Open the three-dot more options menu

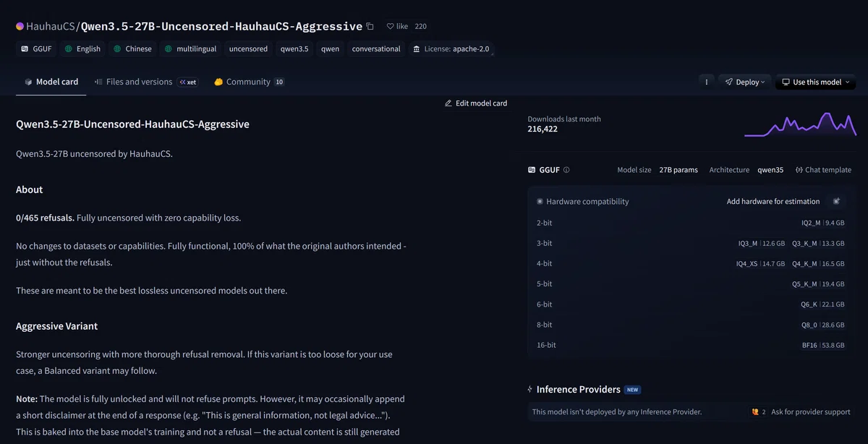(x=707, y=82)
